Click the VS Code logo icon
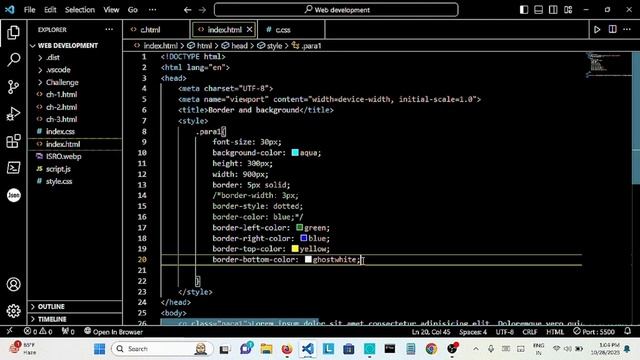640x360 pixels. pyautogui.click(x=9, y=9)
